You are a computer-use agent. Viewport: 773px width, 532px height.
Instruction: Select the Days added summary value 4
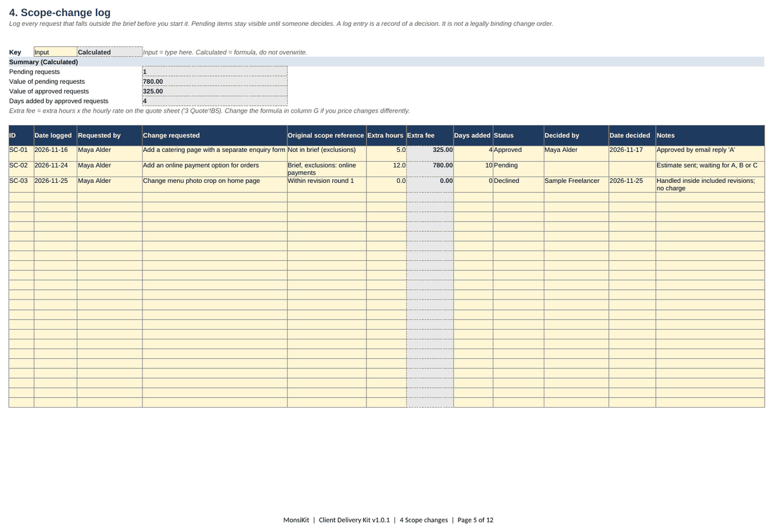215,101
